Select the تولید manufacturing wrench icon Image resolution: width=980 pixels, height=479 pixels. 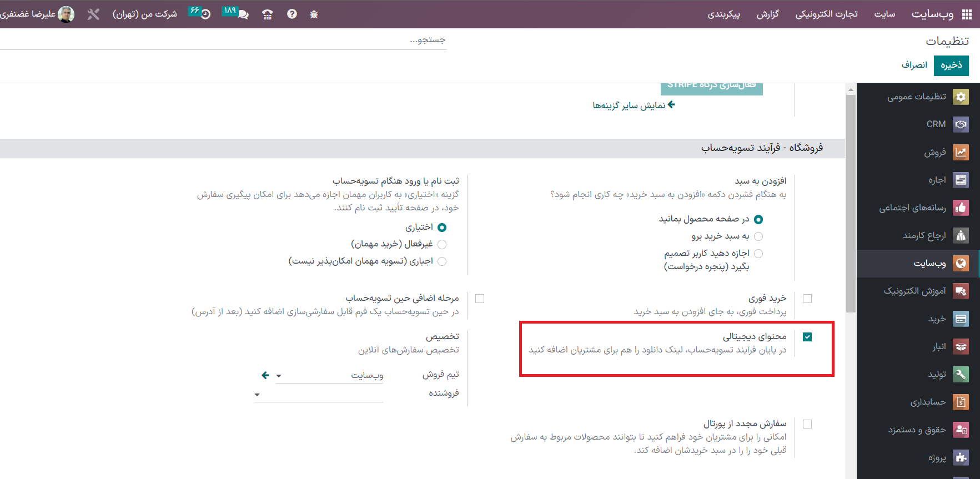[x=961, y=374]
